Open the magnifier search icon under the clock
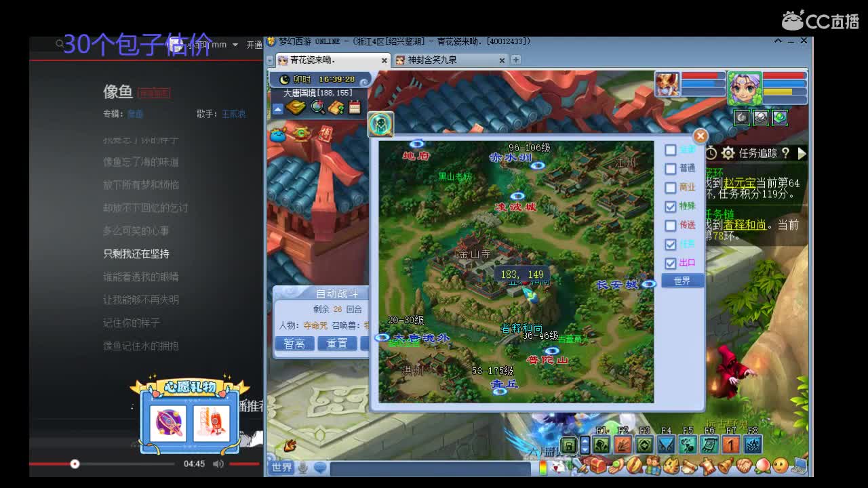This screenshot has height=488, width=868. tap(317, 107)
